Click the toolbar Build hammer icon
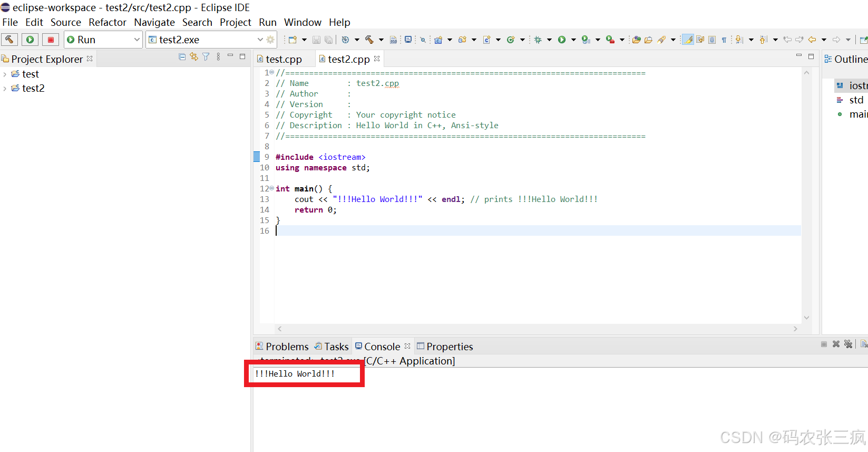868x452 pixels. click(x=369, y=40)
